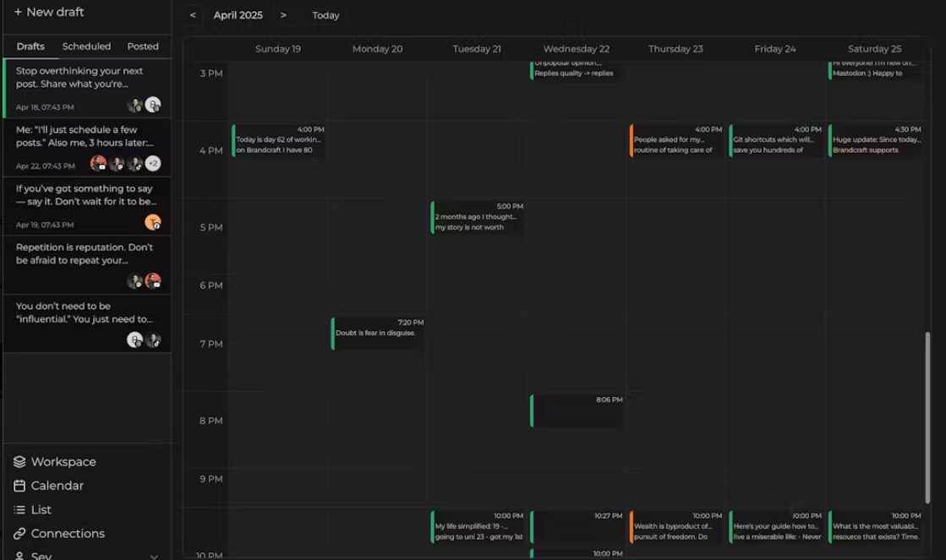946x560 pixels.
Task: Click the calendar vertical scrollbar
Action: click(x=927, y=417)
